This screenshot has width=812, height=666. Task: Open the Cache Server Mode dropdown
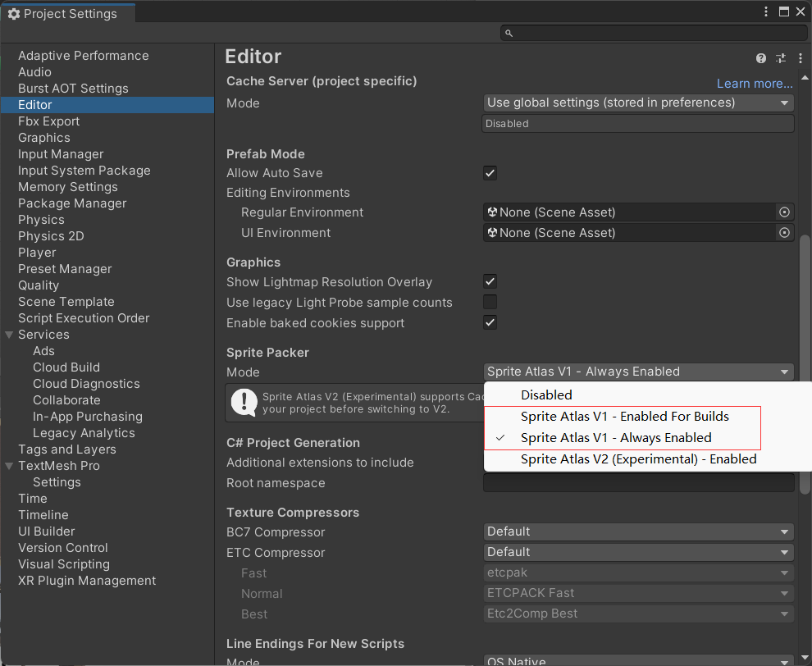(x=638, y=103)
